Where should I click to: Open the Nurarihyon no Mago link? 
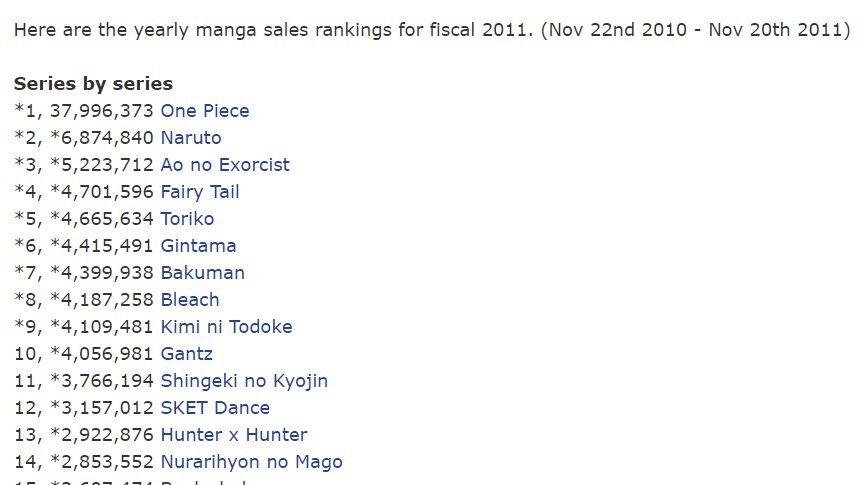click(251, 462)
